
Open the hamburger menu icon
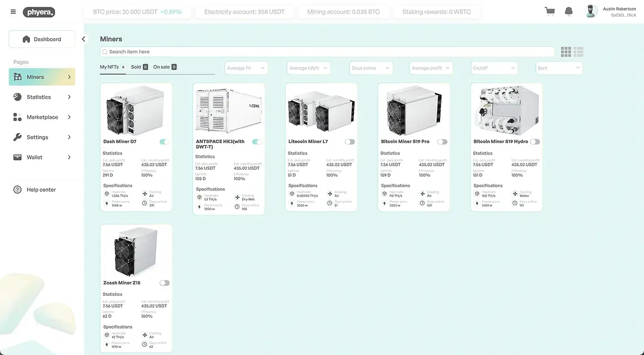click(x=13, y=12)
